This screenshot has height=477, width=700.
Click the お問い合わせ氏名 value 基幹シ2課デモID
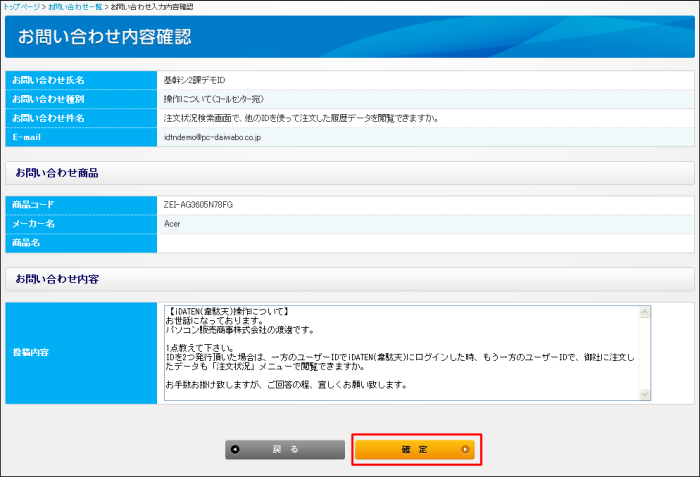195,79
